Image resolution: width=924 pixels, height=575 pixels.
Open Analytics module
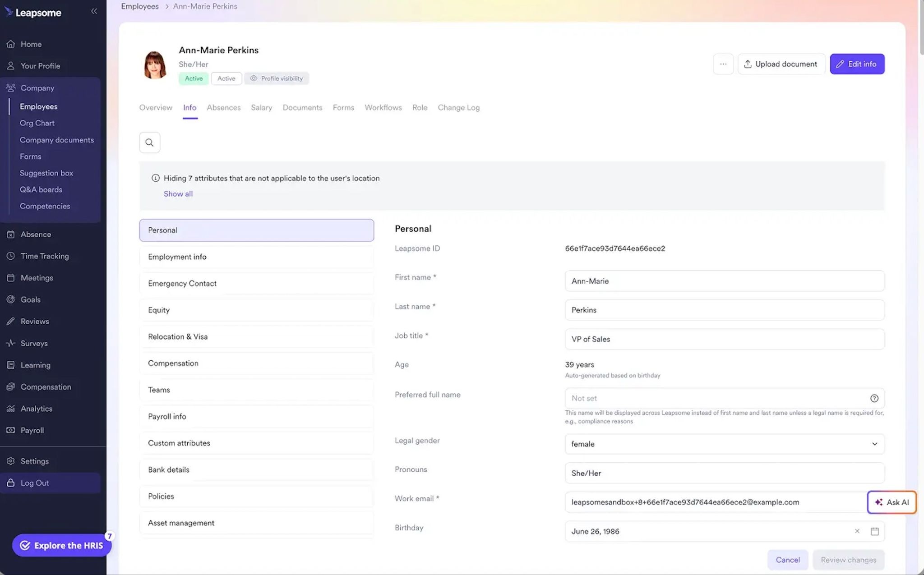36,409
